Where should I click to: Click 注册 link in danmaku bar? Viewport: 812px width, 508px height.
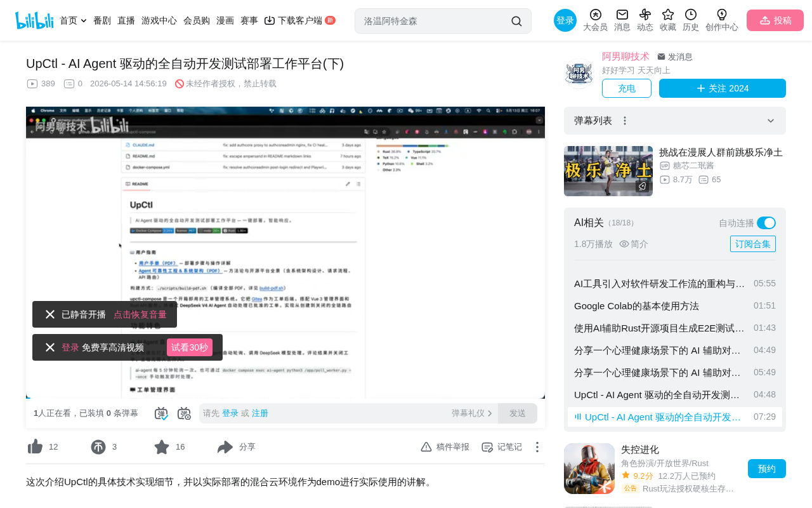coord(260,413)
